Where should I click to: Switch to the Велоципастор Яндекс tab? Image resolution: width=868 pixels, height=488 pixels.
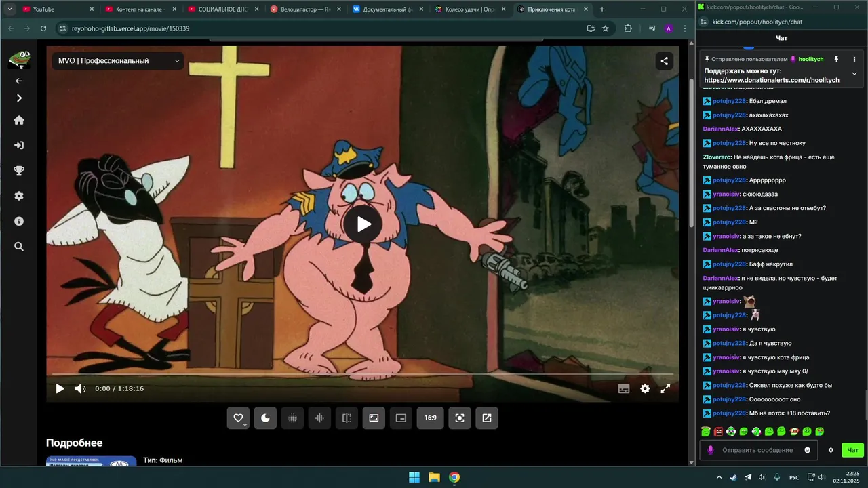(306, 9)
